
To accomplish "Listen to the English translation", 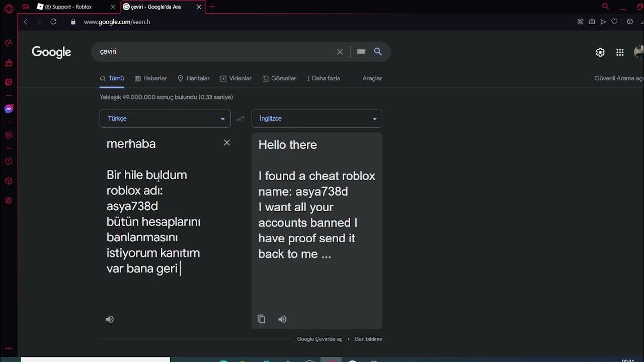I will 282,319.
